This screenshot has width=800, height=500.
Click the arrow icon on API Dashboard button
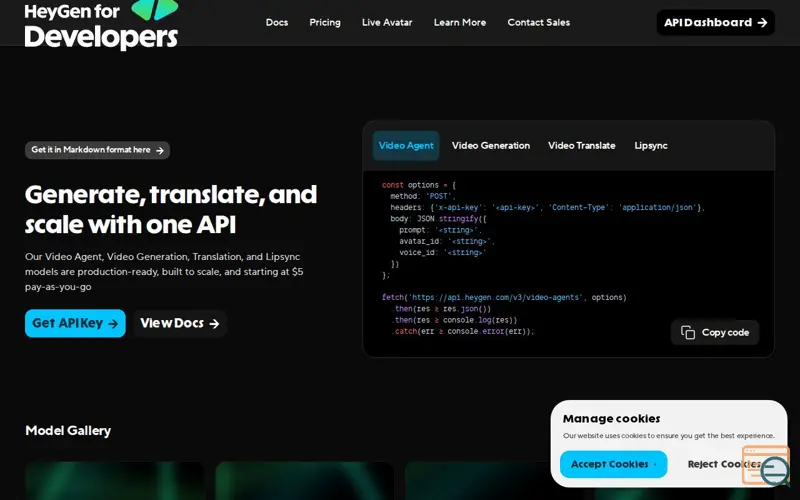coord(762,22)
